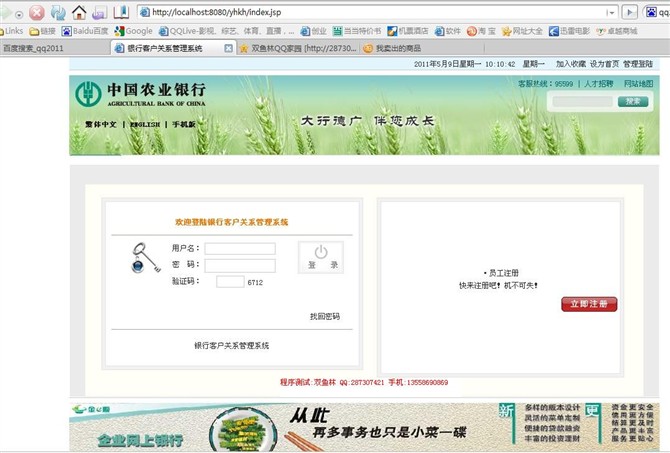Close the 银行客户关系管理系统 tab

pos(229,48)
